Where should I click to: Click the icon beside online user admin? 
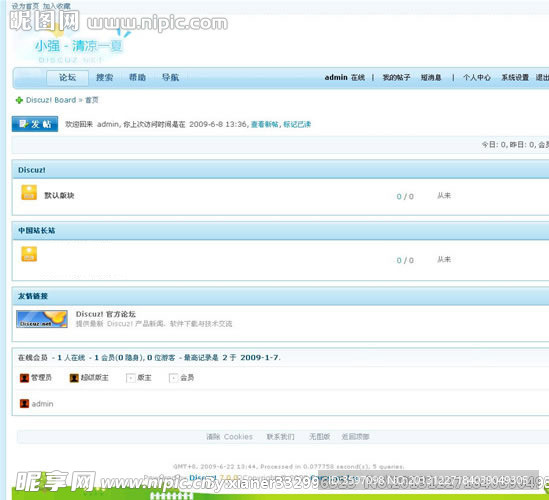click(x=24, y=404)
